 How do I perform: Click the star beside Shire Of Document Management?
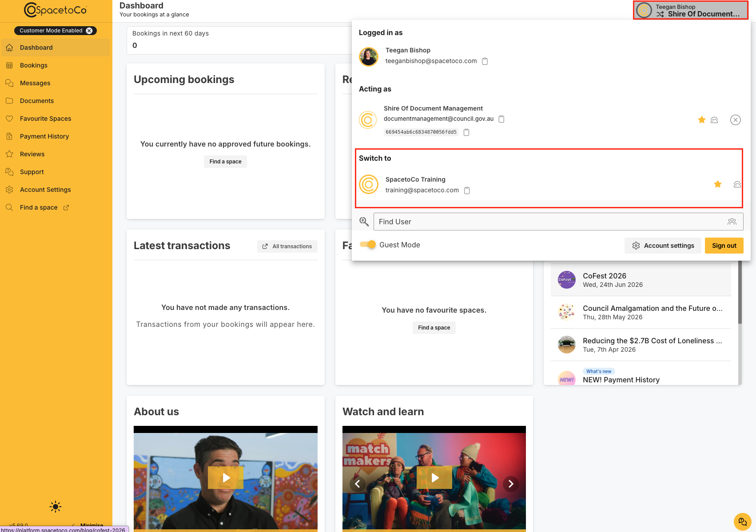[x=702, y=119]
